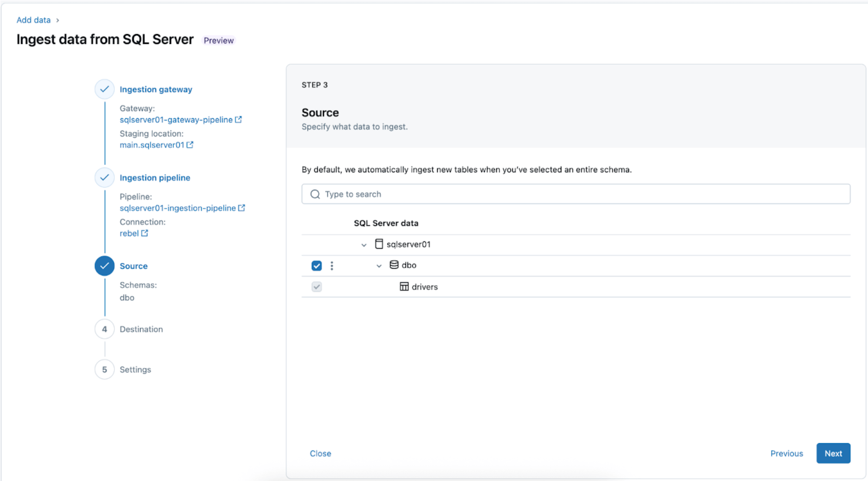Click the external link icon beside sqlserver01-gateway-pipeline
This screenshot has width=868, height=481.
238,120
